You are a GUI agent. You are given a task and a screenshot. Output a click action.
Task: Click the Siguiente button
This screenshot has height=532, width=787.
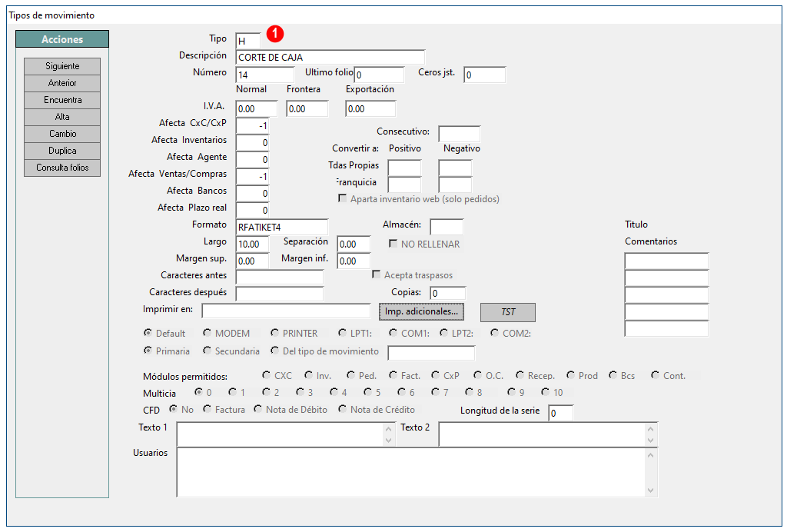pos(62,66)
